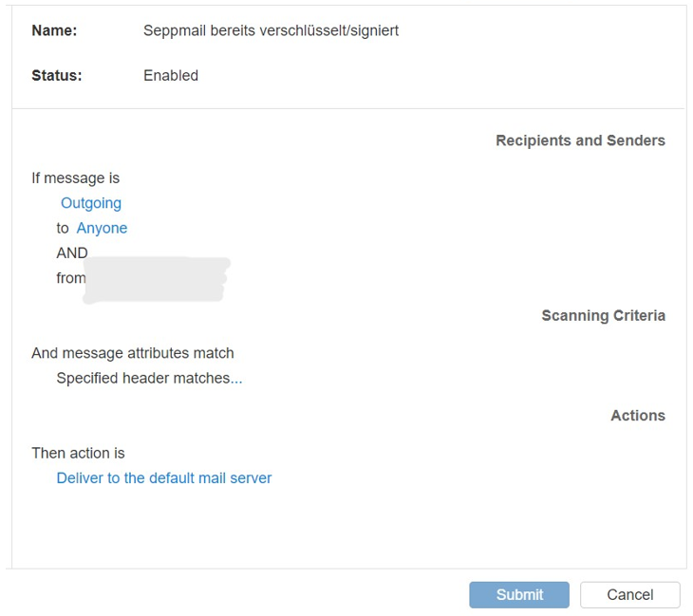Click the Status: label

(x=57, y=76)
